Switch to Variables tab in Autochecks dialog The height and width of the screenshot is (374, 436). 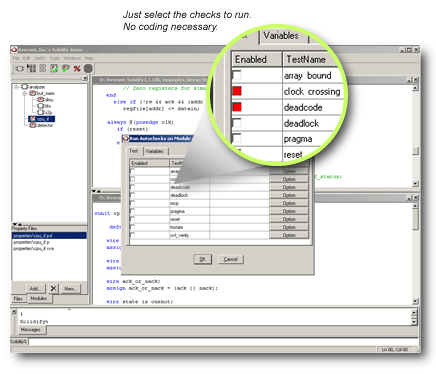coord(155,151)
